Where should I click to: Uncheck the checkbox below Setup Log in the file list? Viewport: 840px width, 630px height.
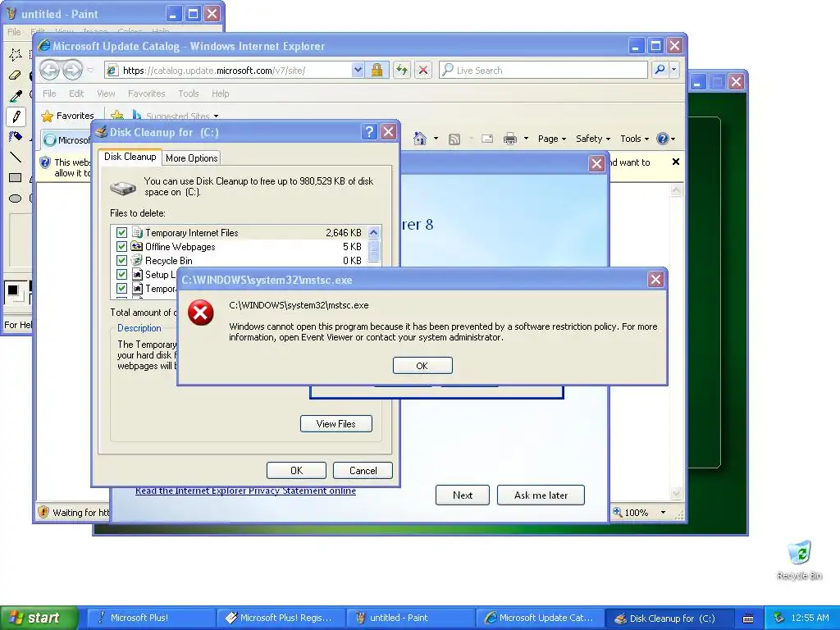click(121, 288)
